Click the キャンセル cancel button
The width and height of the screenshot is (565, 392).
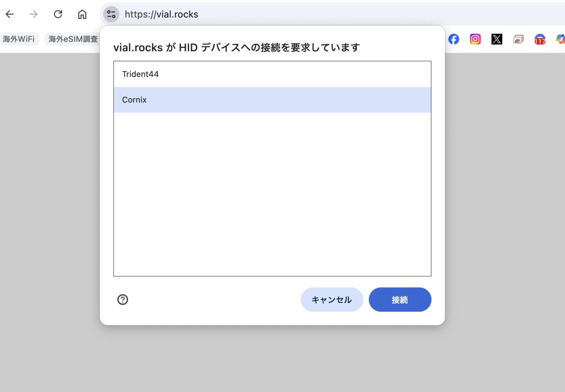click(x=331, y=299)
